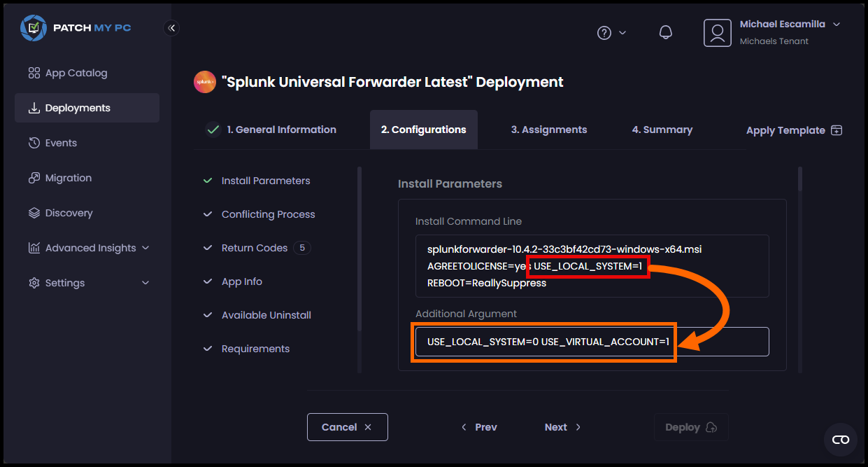Go to the 3. Assignments tab
The height and width of the screenshot is (467, 868).
pyautogui.click(x=549, y=130)
